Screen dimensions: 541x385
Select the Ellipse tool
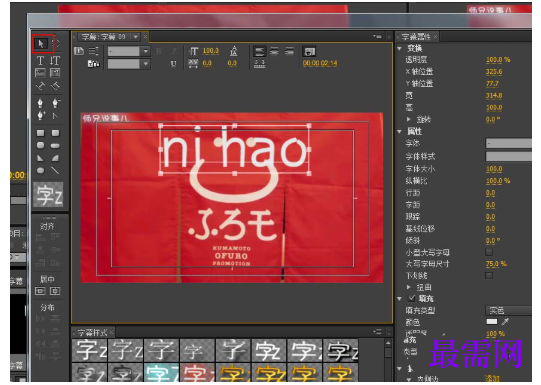[x=40, y=170]
